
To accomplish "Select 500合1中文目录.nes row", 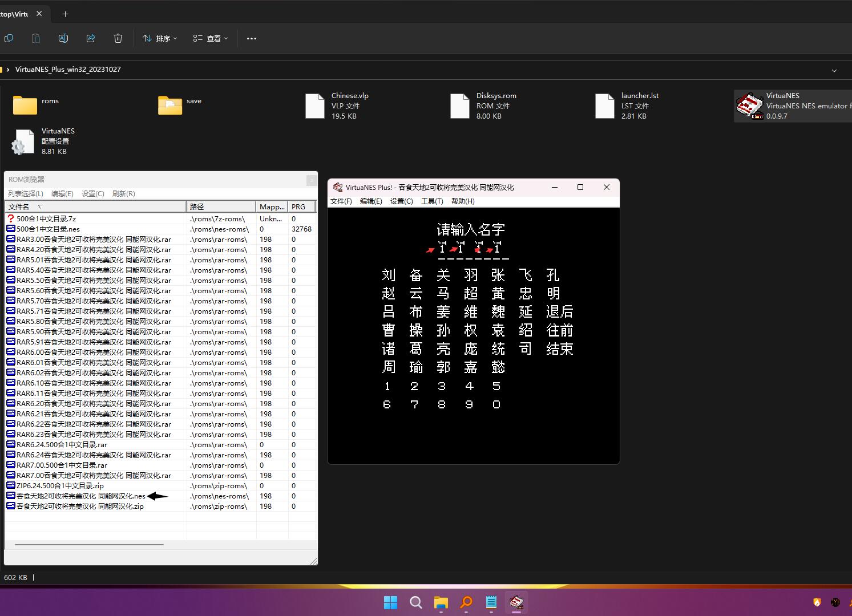I will coord(160,229).
